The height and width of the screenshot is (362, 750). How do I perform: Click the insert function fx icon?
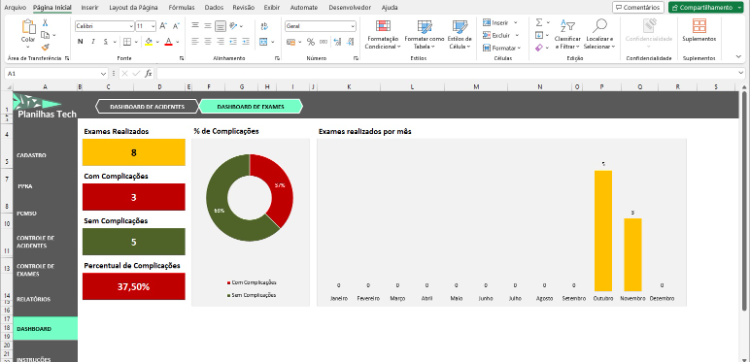(148, 74)
